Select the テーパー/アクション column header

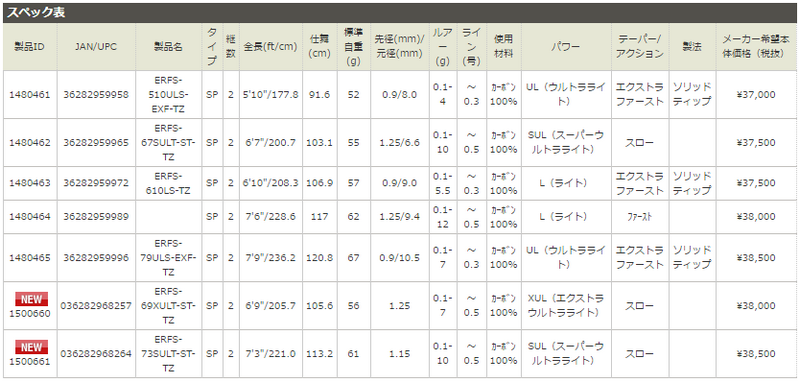click(640, 47)
